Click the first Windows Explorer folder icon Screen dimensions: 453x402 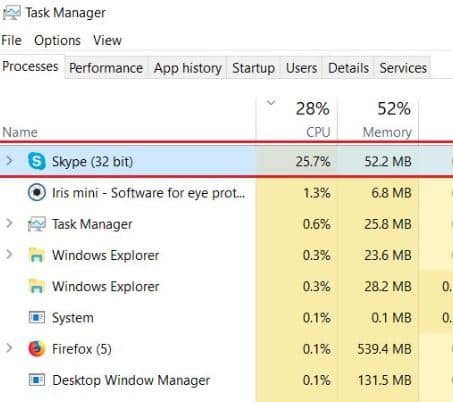[x=37, y=255]
